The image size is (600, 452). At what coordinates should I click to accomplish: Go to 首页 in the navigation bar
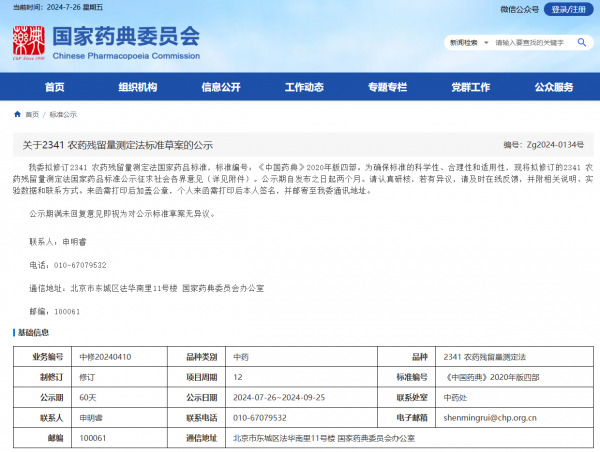tap(55, 87)
